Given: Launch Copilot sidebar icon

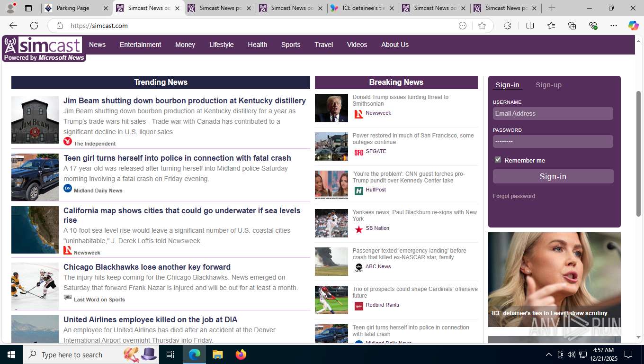Looking at the screenshot, I should click(633, 26).
